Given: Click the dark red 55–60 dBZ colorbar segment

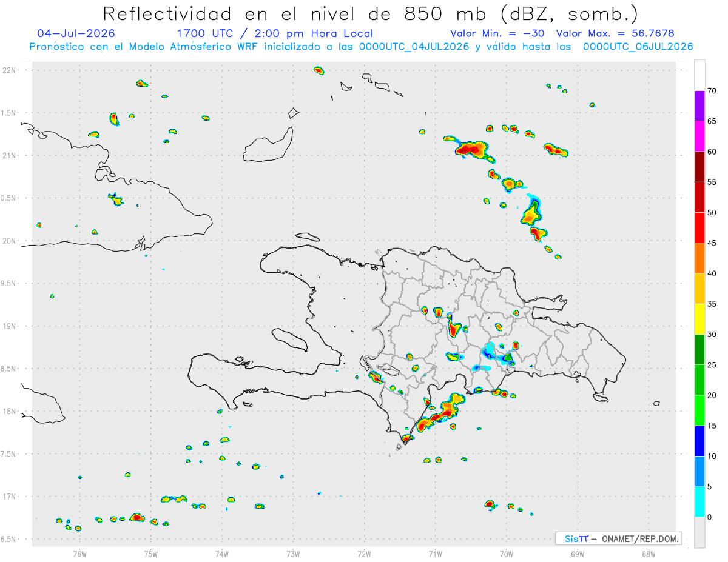Looking at the screenshot, I should point(699,167).
